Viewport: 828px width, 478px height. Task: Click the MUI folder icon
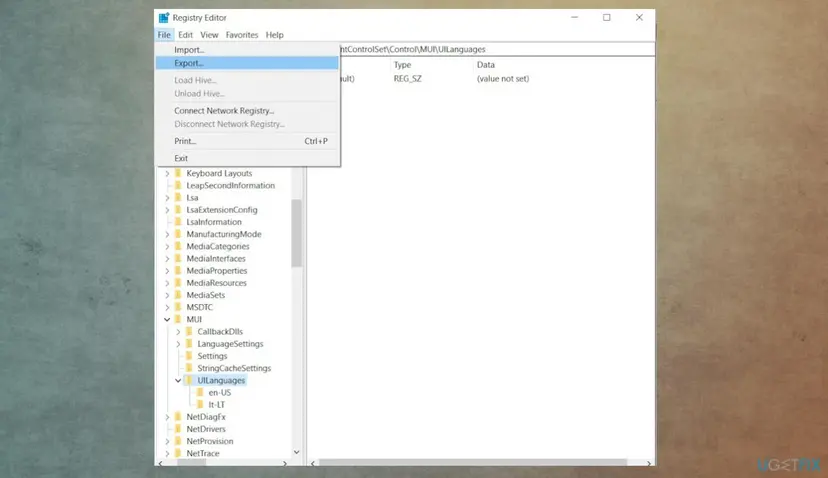point(178,319)
